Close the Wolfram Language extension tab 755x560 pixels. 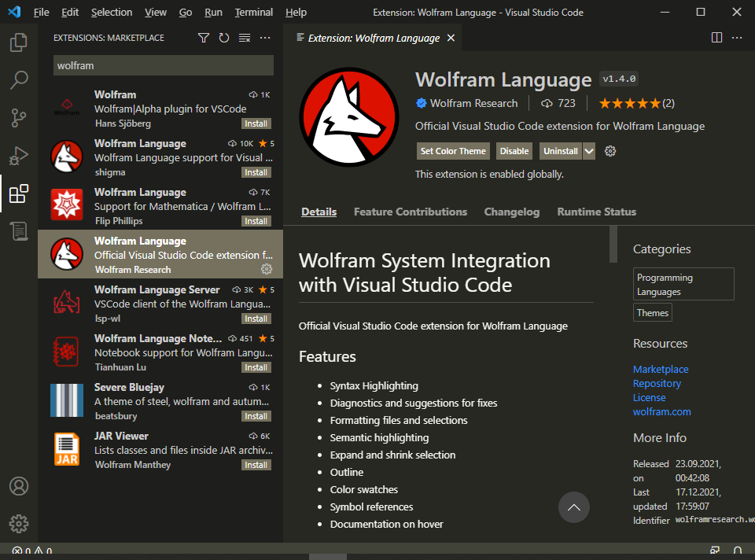click(451, 38)
